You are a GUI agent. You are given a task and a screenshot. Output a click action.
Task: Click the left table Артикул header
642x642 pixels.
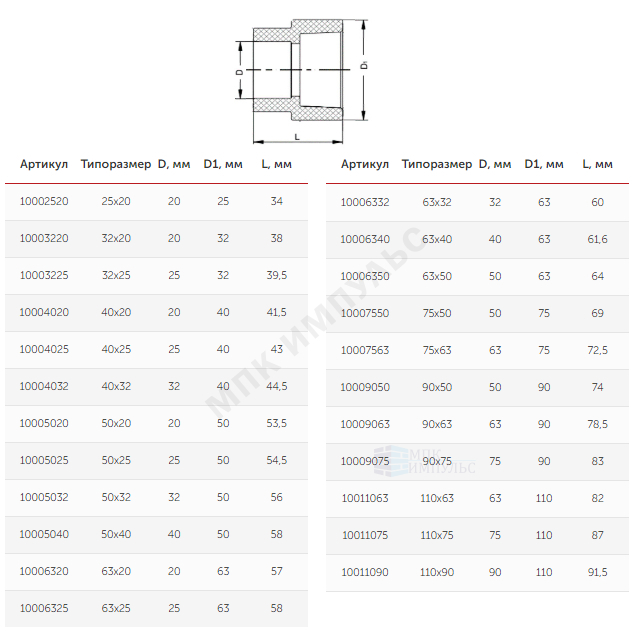(x=44, y=165)
